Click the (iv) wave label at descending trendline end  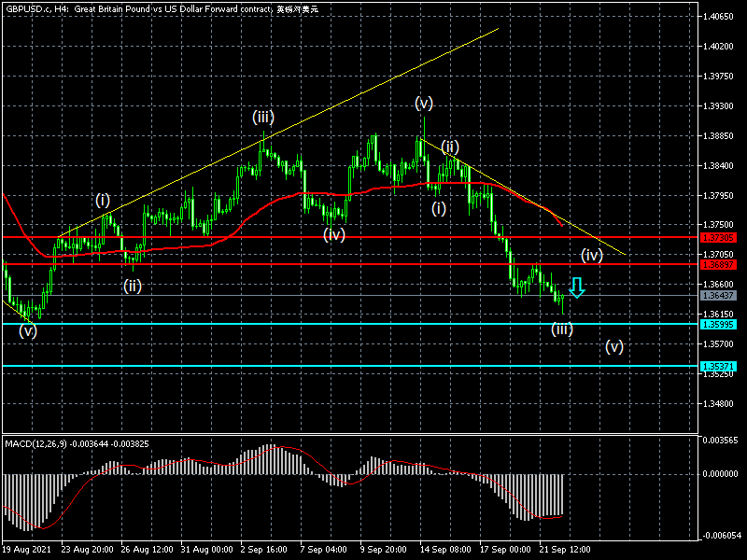pyautogui.click(x=592, y=256)
